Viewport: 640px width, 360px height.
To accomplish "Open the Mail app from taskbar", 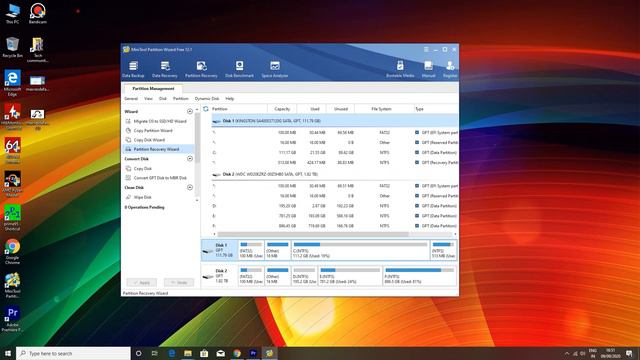I will 220,353.
